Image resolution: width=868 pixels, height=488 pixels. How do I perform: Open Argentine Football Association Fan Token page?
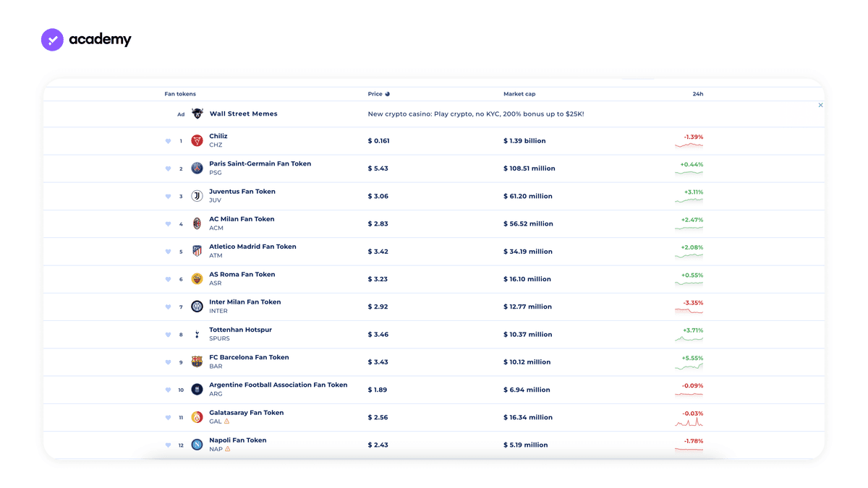[x=278, y=385]
